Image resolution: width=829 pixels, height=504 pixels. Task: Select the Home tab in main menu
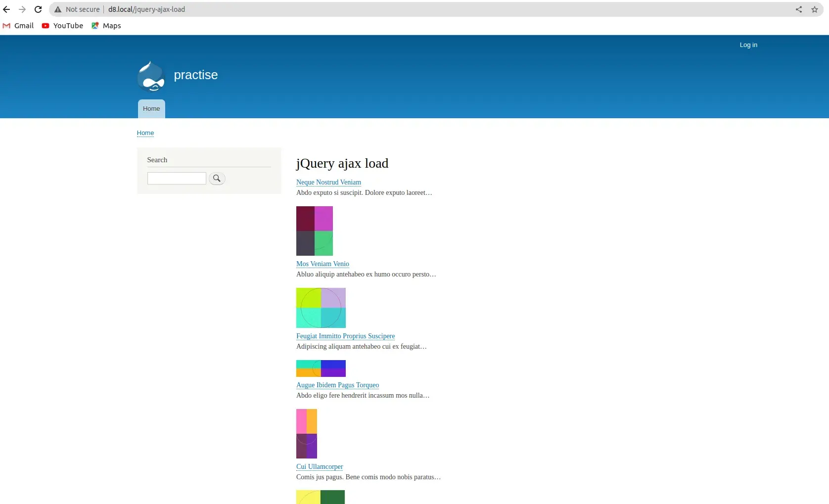point(151,109)
